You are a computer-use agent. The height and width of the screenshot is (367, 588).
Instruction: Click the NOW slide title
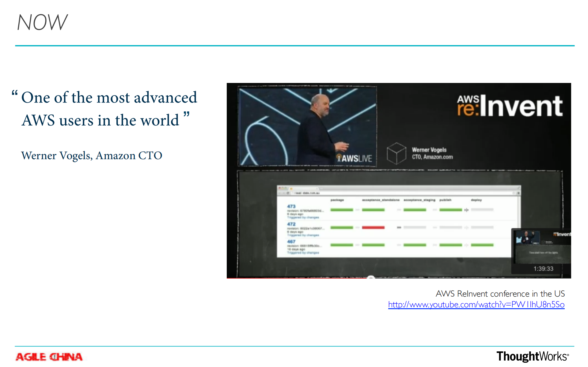42,22
